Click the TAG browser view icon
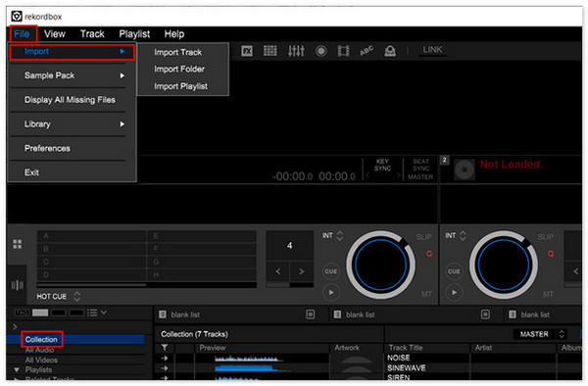The width and height of the screenshot is (588, 386). coord(22,313)
